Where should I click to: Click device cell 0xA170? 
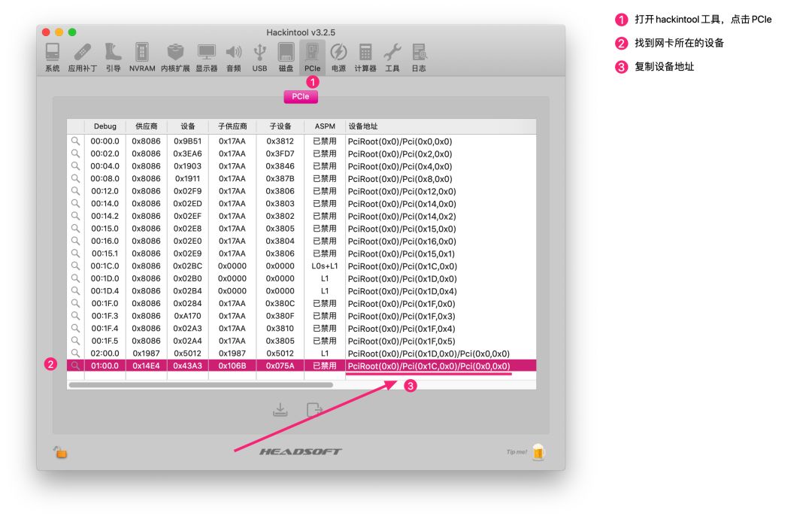pyautogui.click(x=187, y=315)
